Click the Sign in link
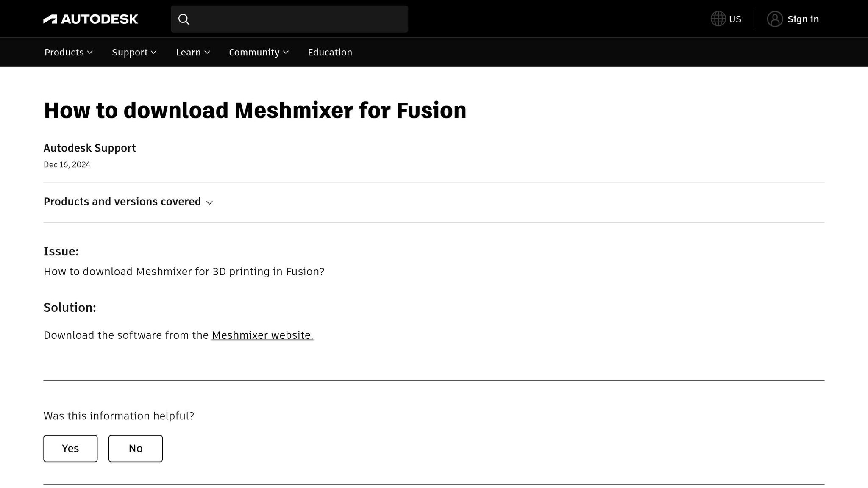 click(803, 19)
